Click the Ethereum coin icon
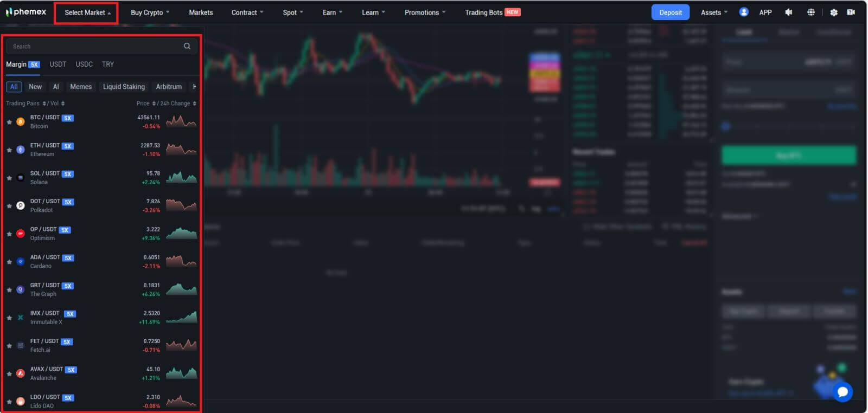 coord(21,150)
